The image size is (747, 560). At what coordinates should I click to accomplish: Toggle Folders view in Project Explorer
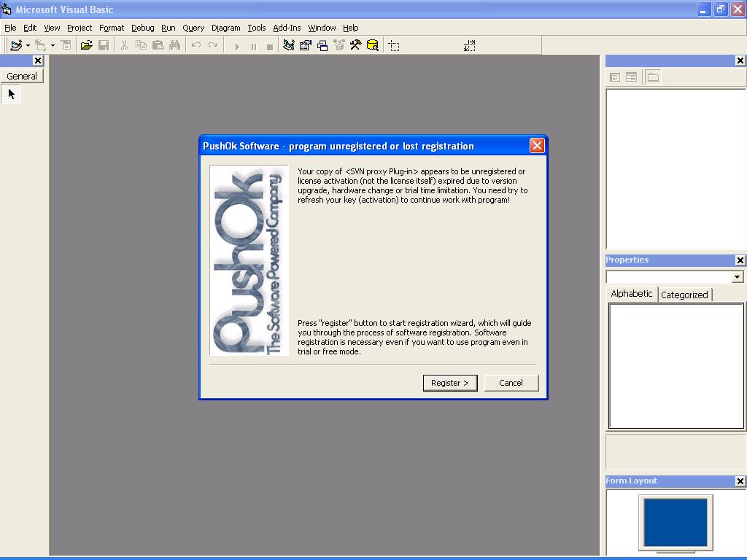pos(653,77)
